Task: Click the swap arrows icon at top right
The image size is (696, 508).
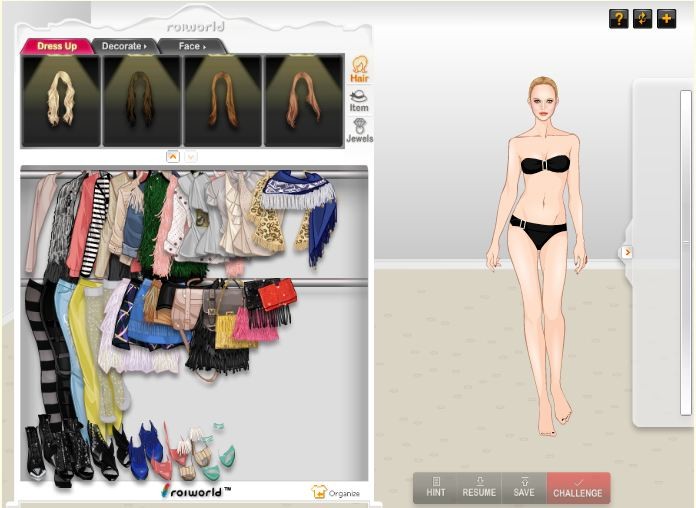Action: coord(642,19)
